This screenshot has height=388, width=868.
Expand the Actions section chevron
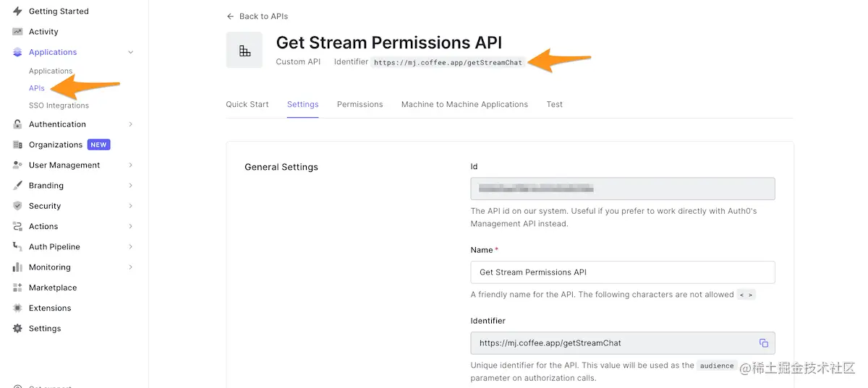click(130, 226)
